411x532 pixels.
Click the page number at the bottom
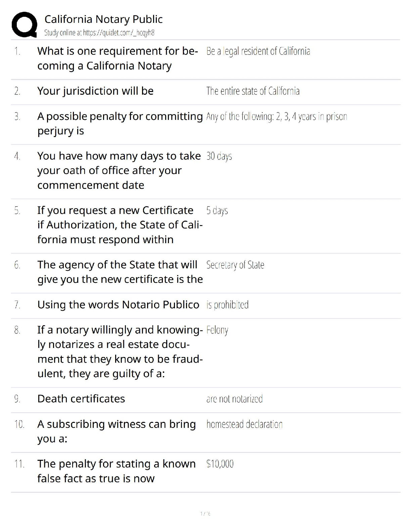click(205, 514)
